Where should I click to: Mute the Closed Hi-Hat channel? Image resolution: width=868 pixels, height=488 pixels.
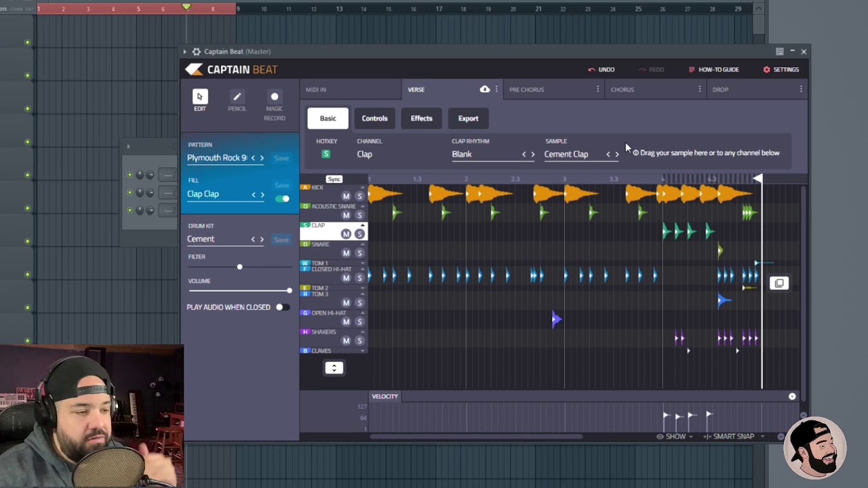346,278
